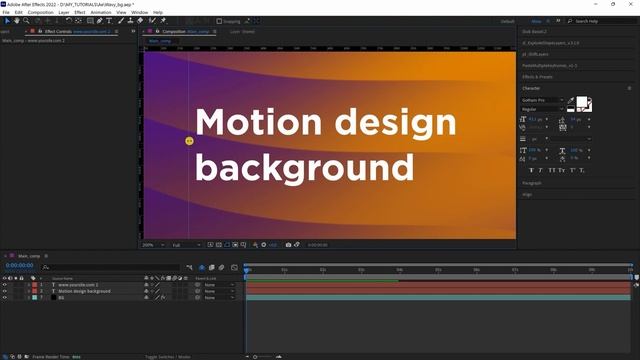640x360 pixels.
Task: Expand the Paragraph panel
Action: [531, 183]
